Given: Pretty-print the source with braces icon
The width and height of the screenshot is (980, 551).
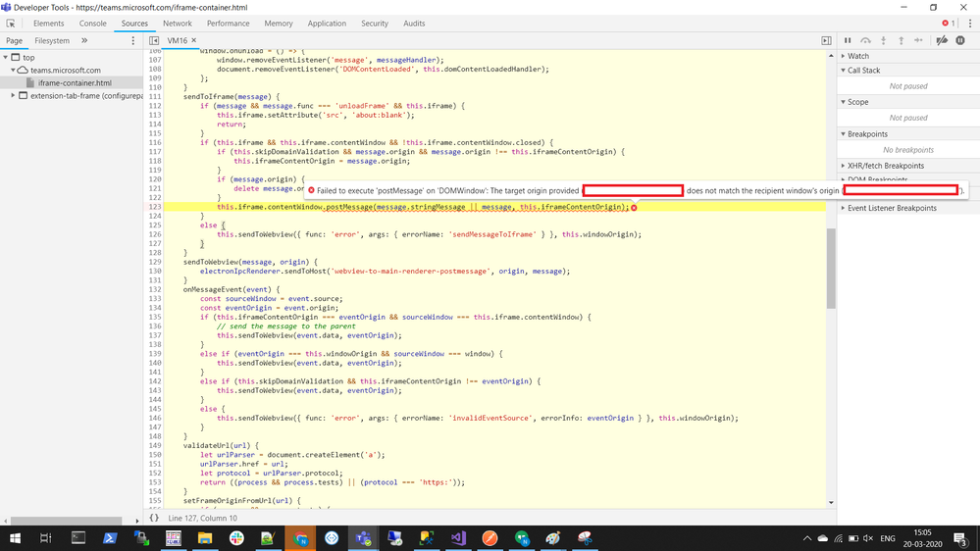Looking at the screenshot, I should 154,518.
